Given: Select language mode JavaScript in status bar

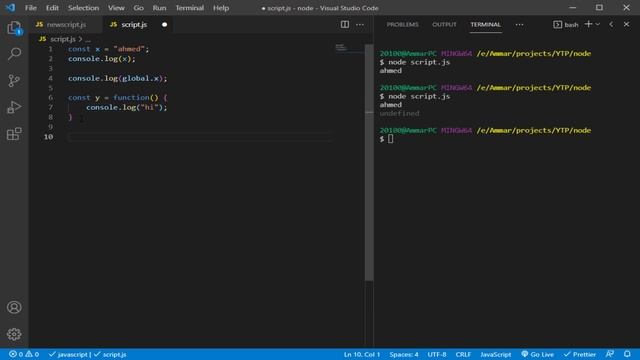Looking at the screenshot, I should coord(496,354).
